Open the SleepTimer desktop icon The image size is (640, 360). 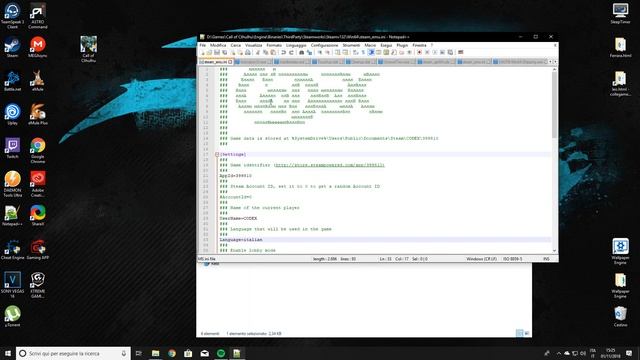(620, 13)
